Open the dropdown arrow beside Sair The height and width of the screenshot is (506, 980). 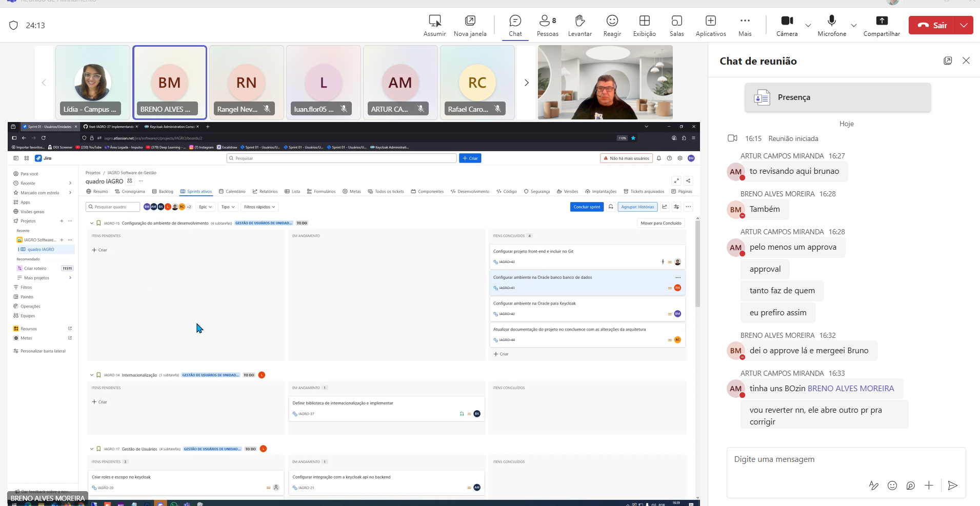964,25
